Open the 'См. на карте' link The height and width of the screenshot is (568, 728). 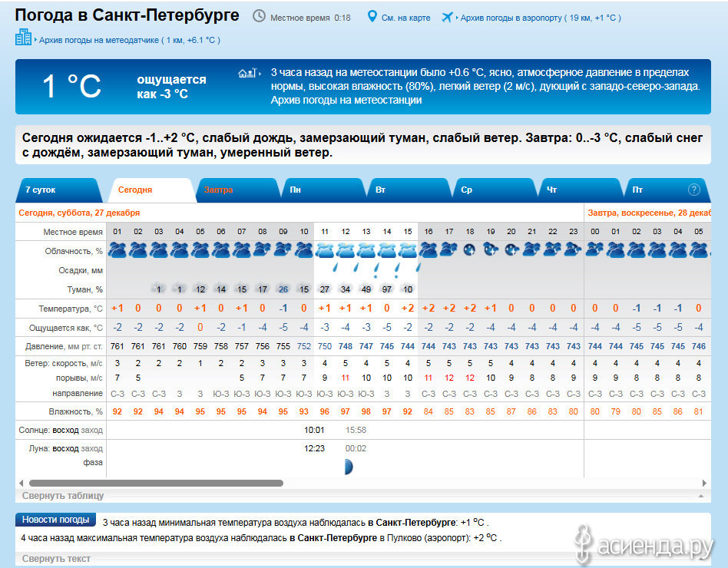pyautogui.click(x=405, y=18)
